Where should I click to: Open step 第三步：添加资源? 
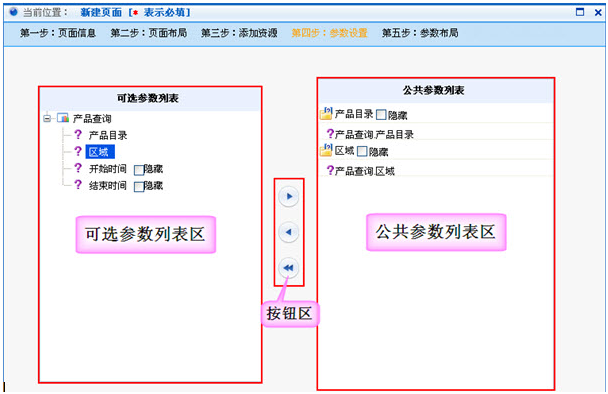pos(239,33)
